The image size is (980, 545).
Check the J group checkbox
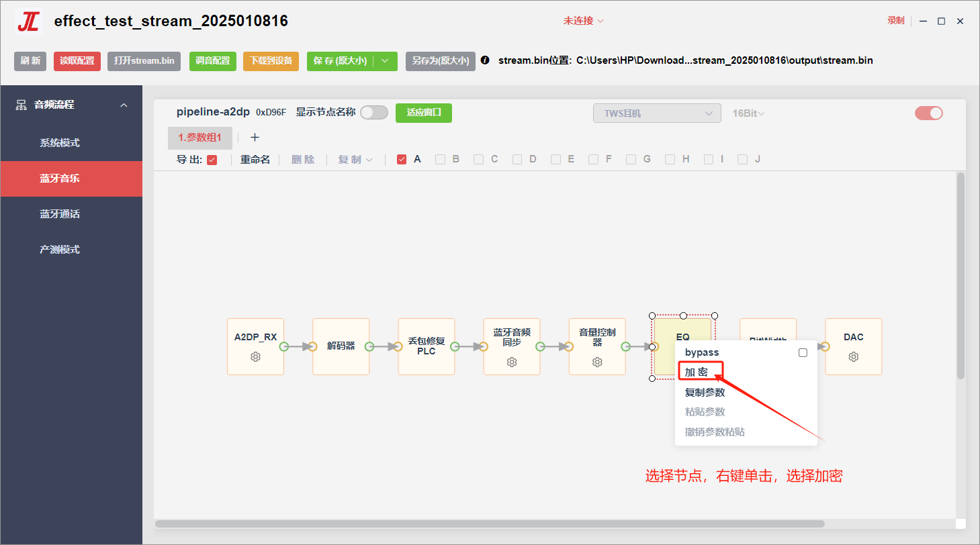coord(742,160)
